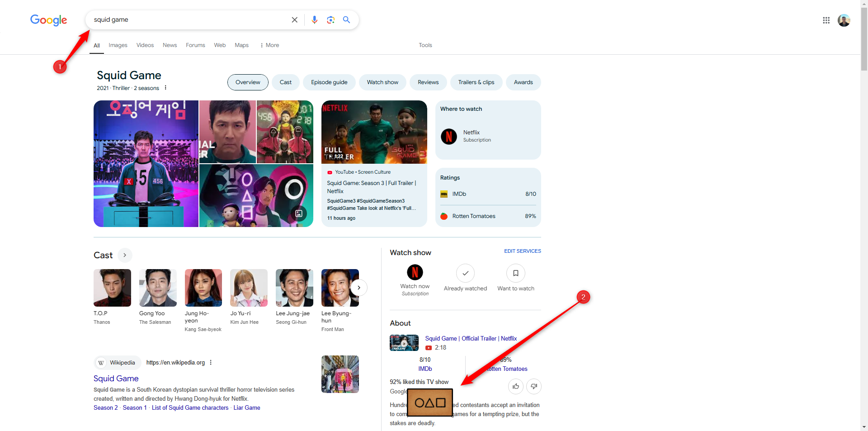Select the Trailers & clips chip
Viewport: 868px width, 431px height.
pos(476,82)
